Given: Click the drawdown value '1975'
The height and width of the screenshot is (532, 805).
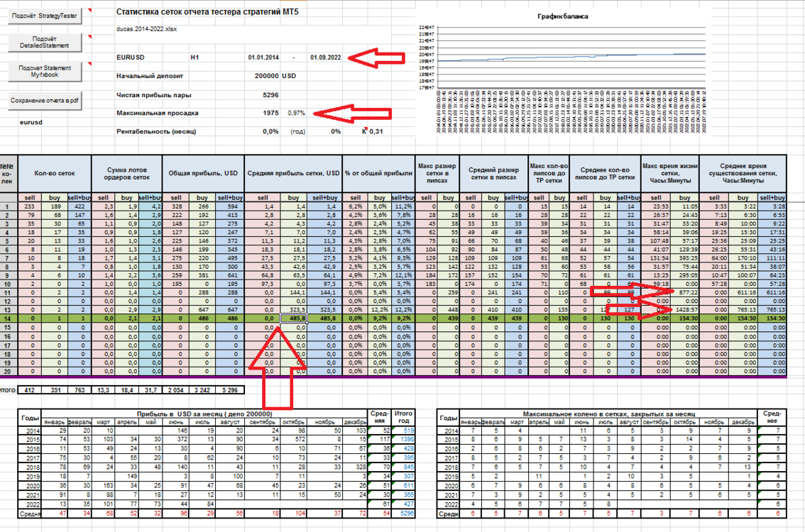Looking at the screenshot, I should (x=270, y=113).
